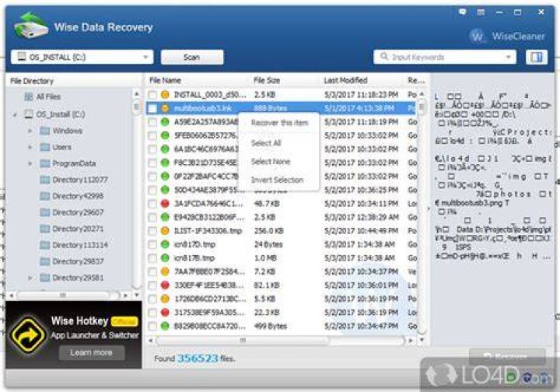The height and width of the screenshot is (392, 560).
Task: Choose Recover this item from context menu
Action: coord(279,123)
